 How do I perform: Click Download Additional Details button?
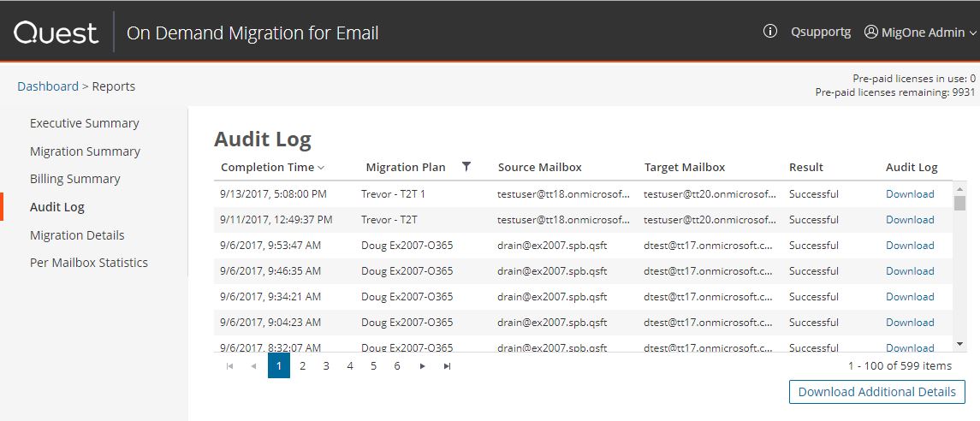coord(877,392)
